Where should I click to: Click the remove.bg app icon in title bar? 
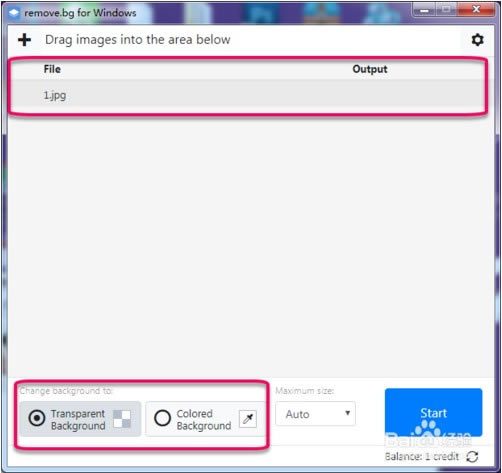(14, 13)
